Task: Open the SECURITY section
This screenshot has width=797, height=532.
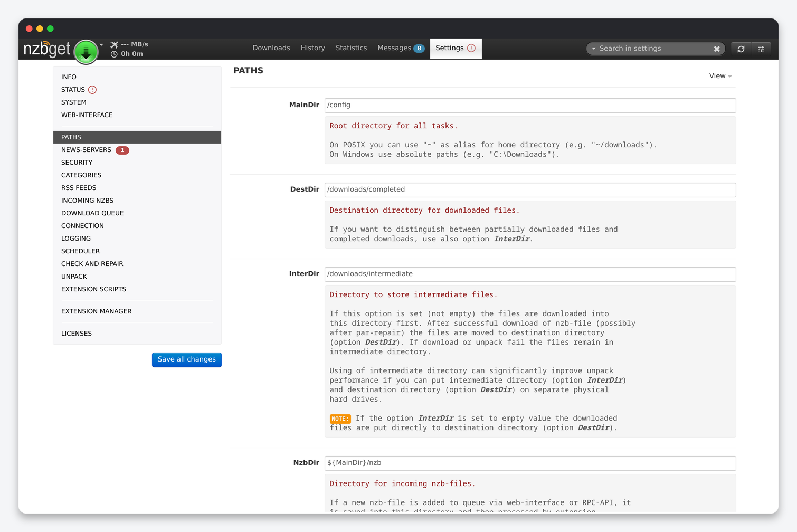Action: pos(137,163)
